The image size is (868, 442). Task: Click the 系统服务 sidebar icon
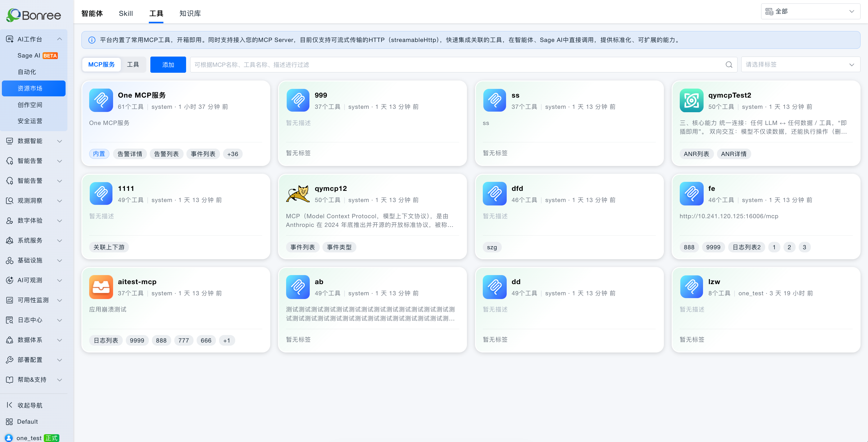click(x=10, y=240)
